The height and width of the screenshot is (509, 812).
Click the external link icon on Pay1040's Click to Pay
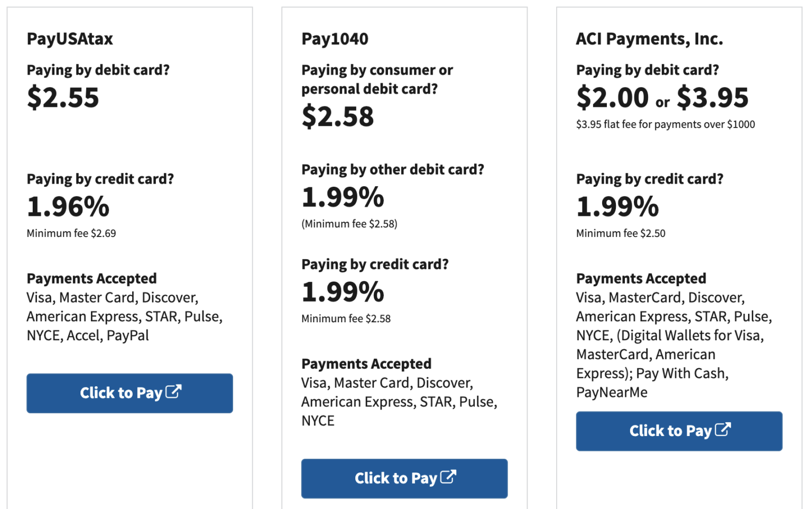(x=449, y=478)
